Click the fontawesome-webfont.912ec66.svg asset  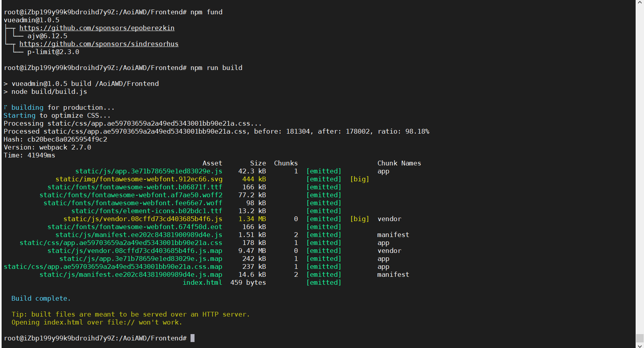tap(139, 179)
